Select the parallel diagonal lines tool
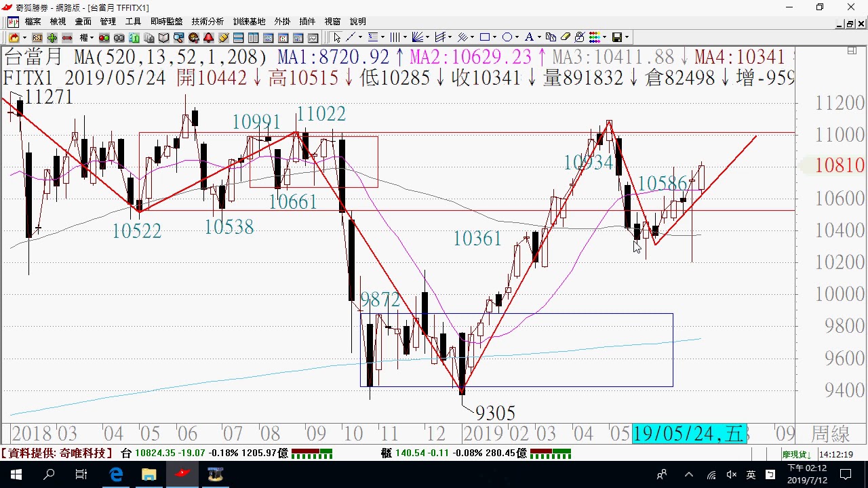 (x=462, y=37)
